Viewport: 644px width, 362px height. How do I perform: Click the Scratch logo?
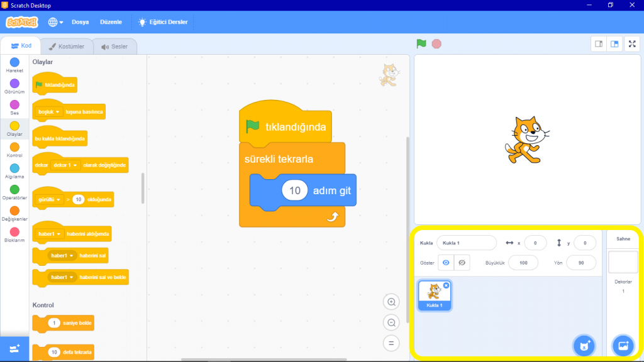tap(22, 22)
